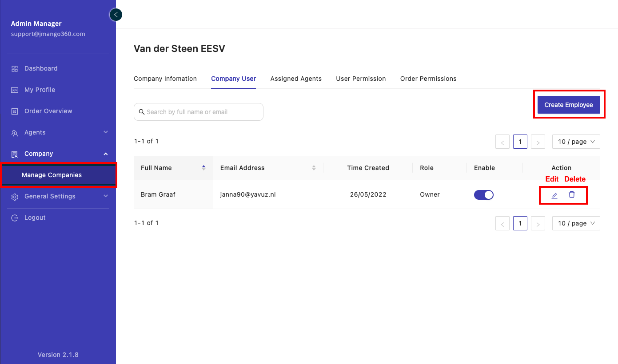Viewport: 618px width, 364px height.
Task: Click the trash delete icon for Bram Graaf
Action: [x=572, y=195]
